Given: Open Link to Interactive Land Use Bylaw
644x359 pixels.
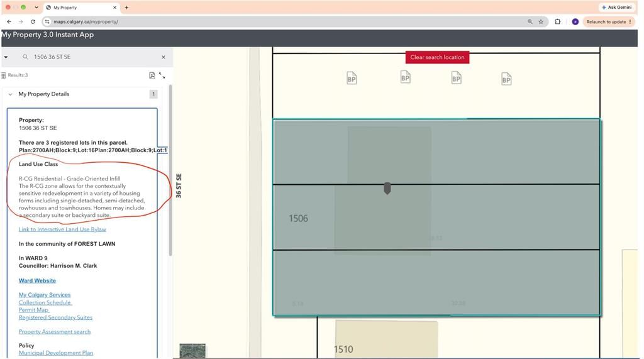Looking at the screenshot, I should (62, 229).
